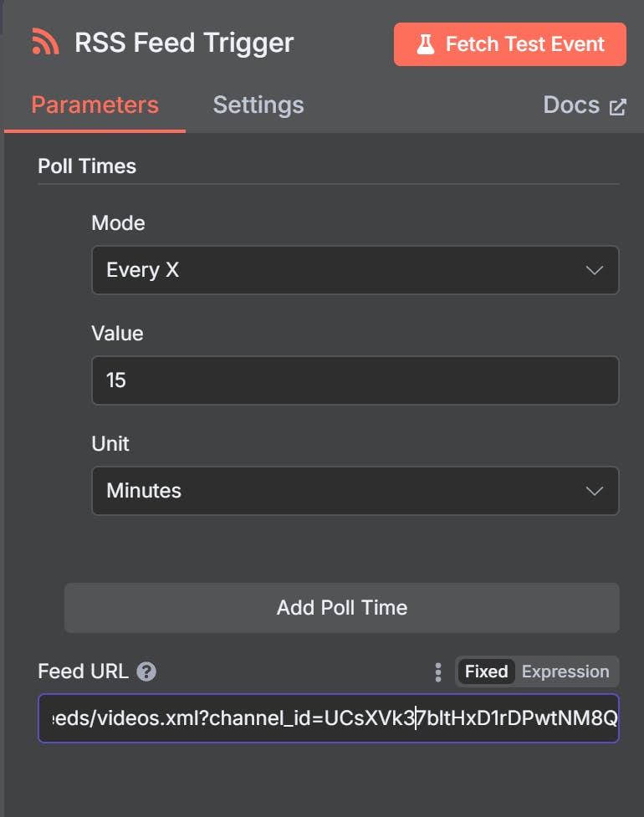Switch to the Settings tab
644x817 pixels.
[258, 105]
